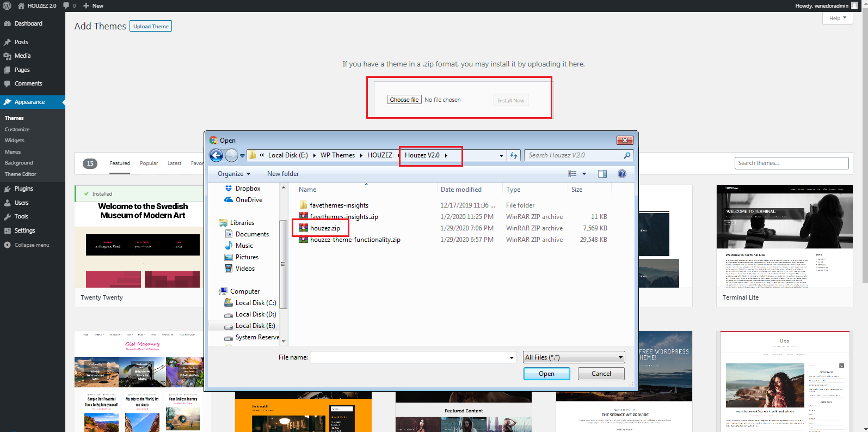The width and height of the screenshot is (868, 432).
Task: Open the Organize dropdown menu
Action: point(234,174)
